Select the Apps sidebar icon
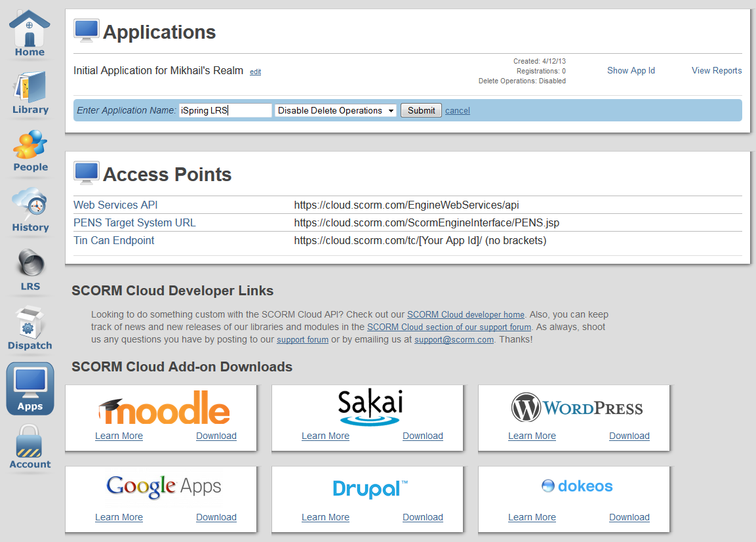Image resolution: width=756 pixels, height=542 pixels. point(30,388)
